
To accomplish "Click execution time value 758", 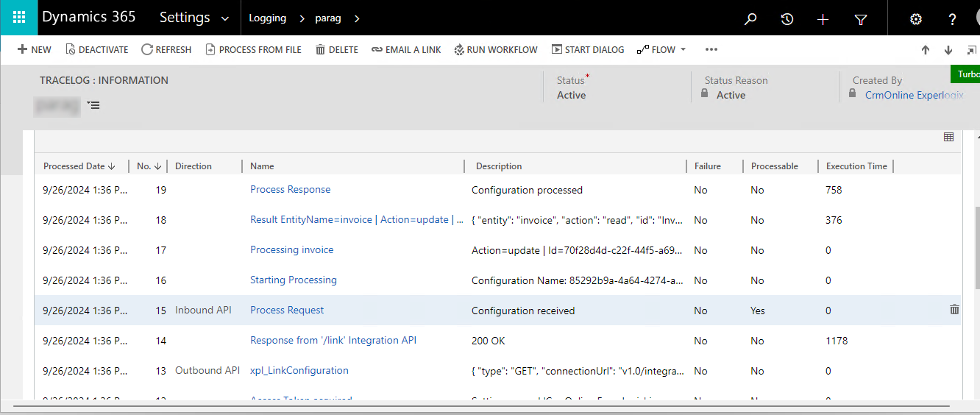I will [834, 190].
